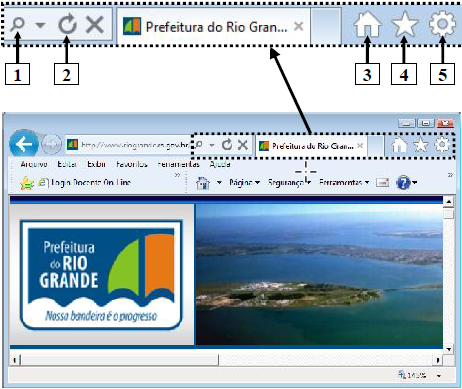462x389 pixels.
Task: Click the aerial island banner photo
Action: coord(319,275)
